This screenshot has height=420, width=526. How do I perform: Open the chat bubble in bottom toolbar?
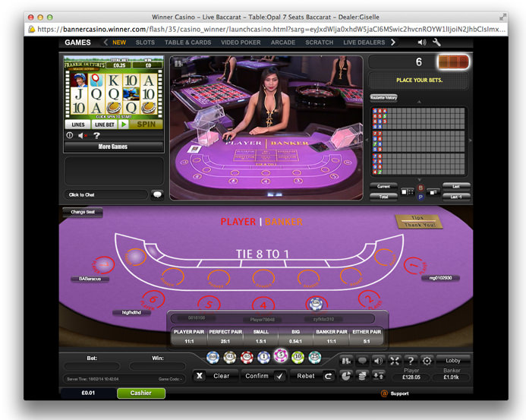tap(362, 361)
